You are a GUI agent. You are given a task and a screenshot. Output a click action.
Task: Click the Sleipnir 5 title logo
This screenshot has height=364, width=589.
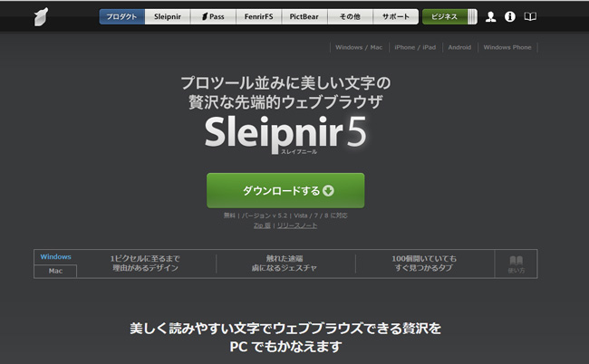(285, 134)
